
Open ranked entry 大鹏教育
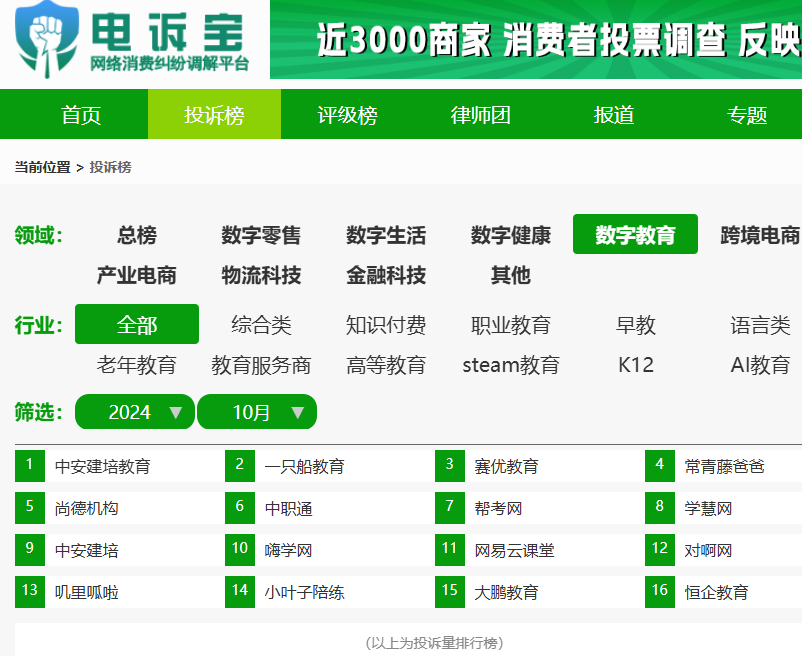[506, 592]
